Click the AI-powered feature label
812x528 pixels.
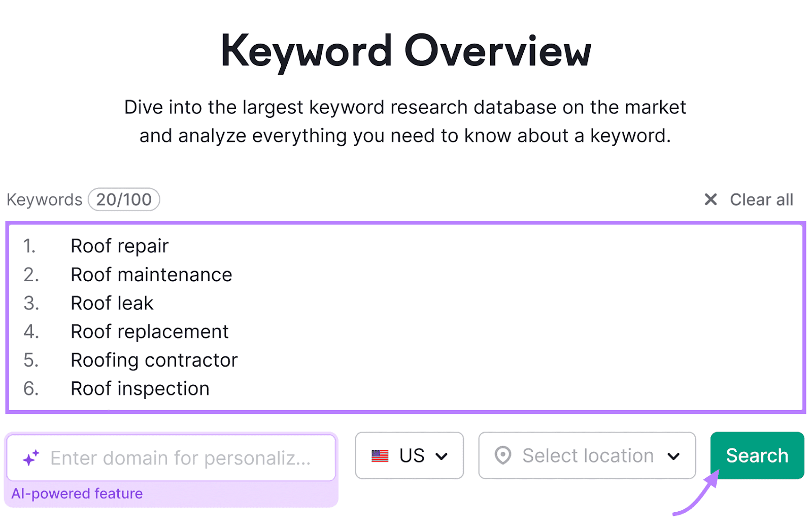pyautogui.click(x=77, y=493)
